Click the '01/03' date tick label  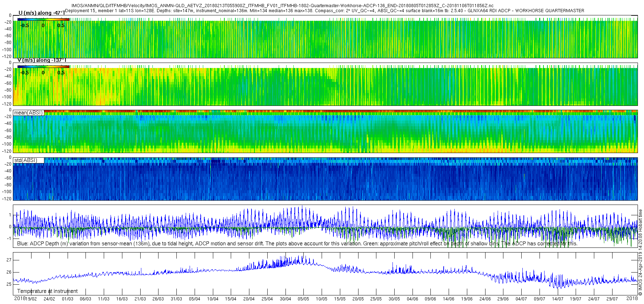[67, 299]
